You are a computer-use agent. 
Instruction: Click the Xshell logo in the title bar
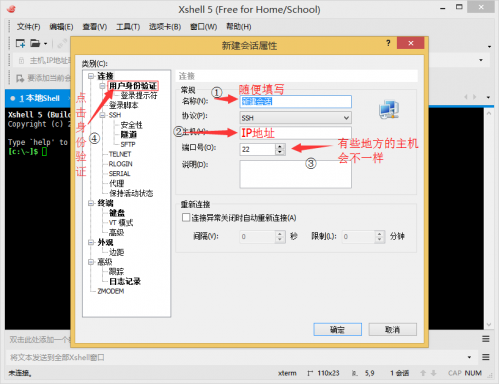coord(11,9)
